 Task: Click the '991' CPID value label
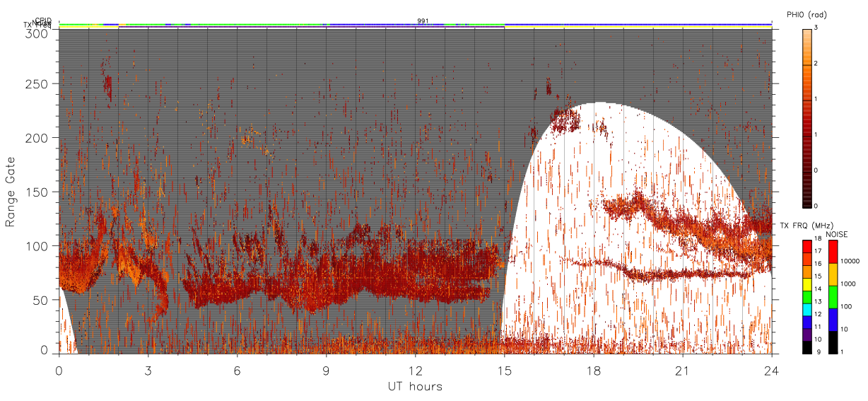[x=423, y=21]
